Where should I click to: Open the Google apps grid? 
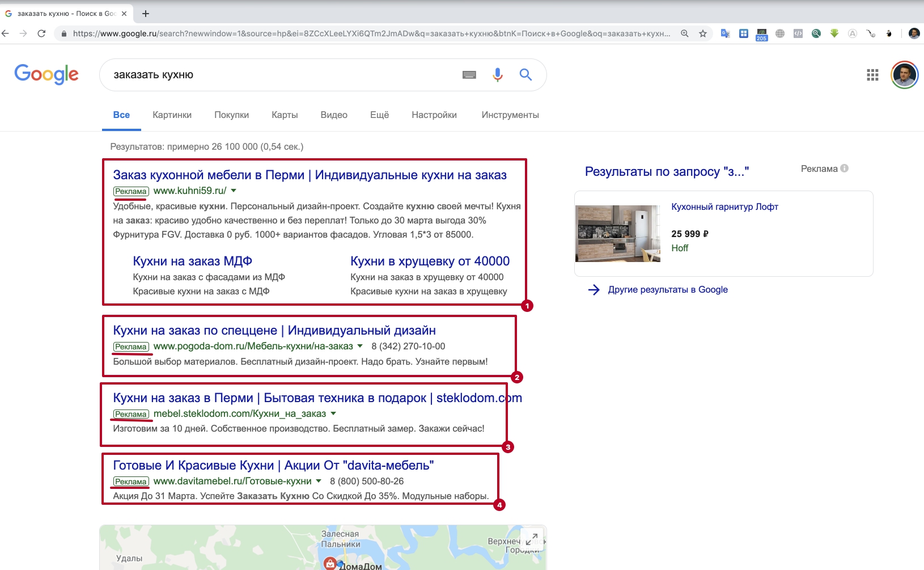coord(872,75)
